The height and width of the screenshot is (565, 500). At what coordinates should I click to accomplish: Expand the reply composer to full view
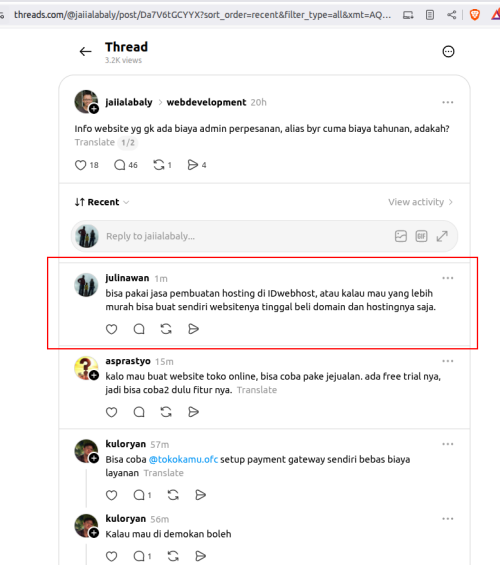pyautogui.click(x=442, y=236)
